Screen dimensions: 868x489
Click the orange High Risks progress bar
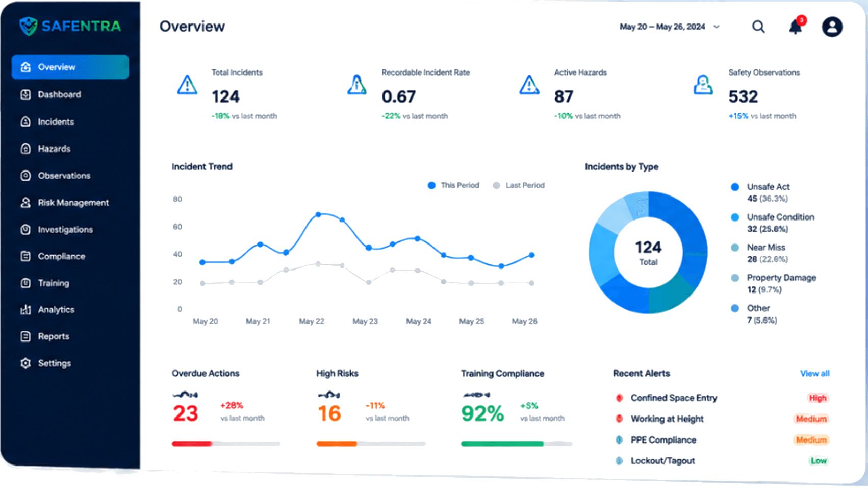pos(337,444)
